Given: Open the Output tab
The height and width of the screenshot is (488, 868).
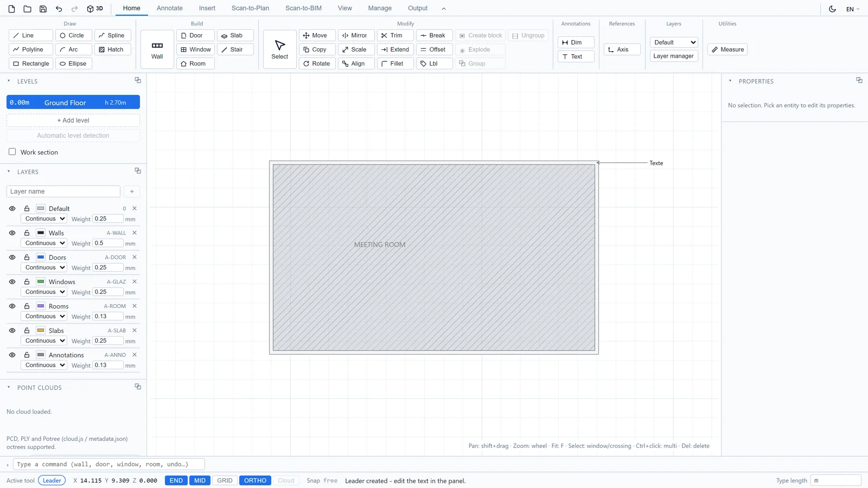Looking at the screenshot, I should (418, 8).
